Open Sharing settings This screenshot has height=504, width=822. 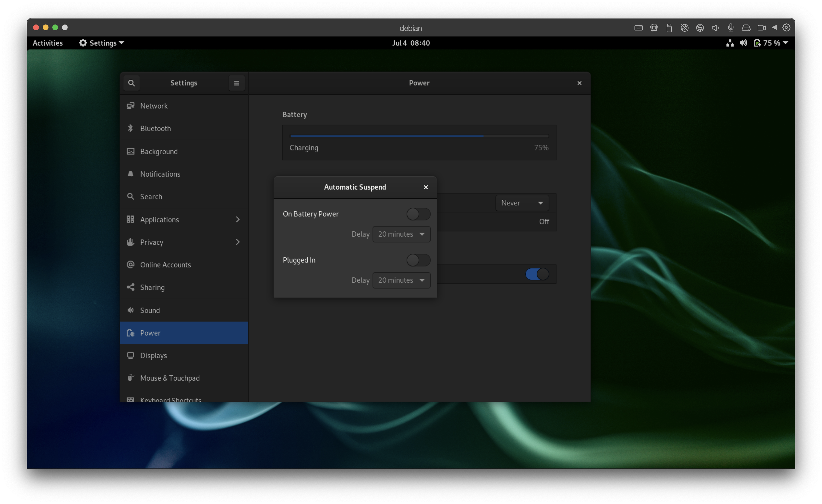[x=184, y=288]
